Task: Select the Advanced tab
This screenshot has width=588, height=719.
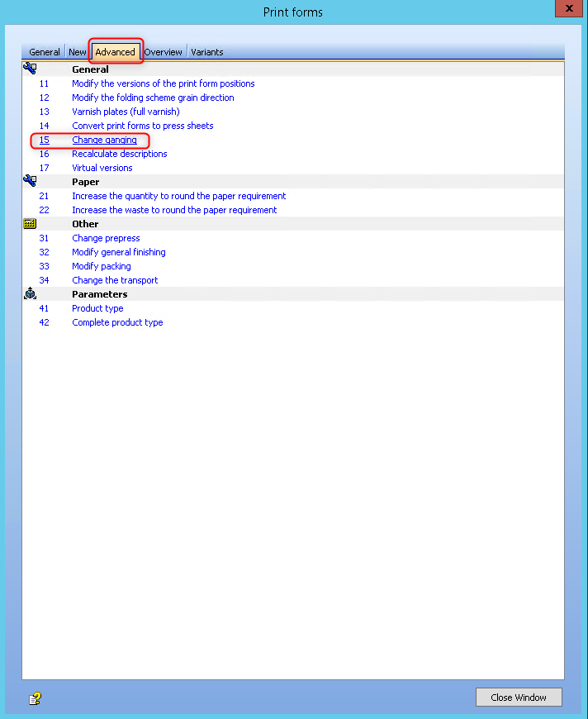Action: coord(115,52)
